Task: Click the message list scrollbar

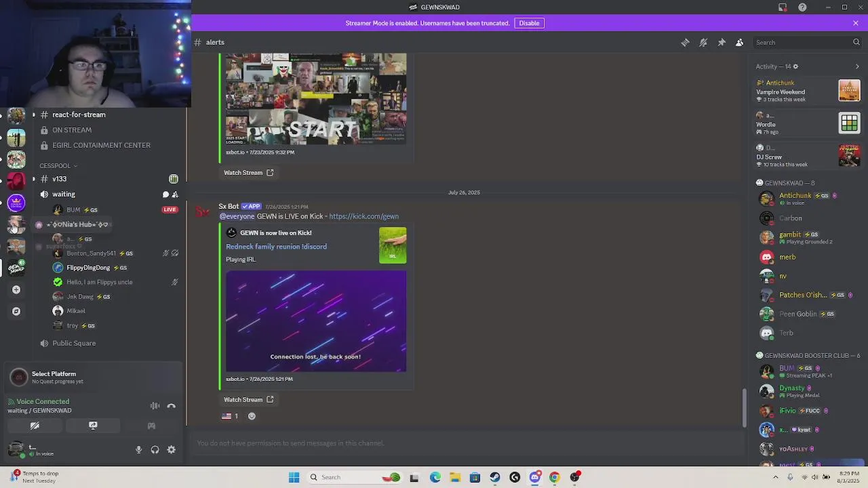Action: pyautogui.click(x=744, y=407)
